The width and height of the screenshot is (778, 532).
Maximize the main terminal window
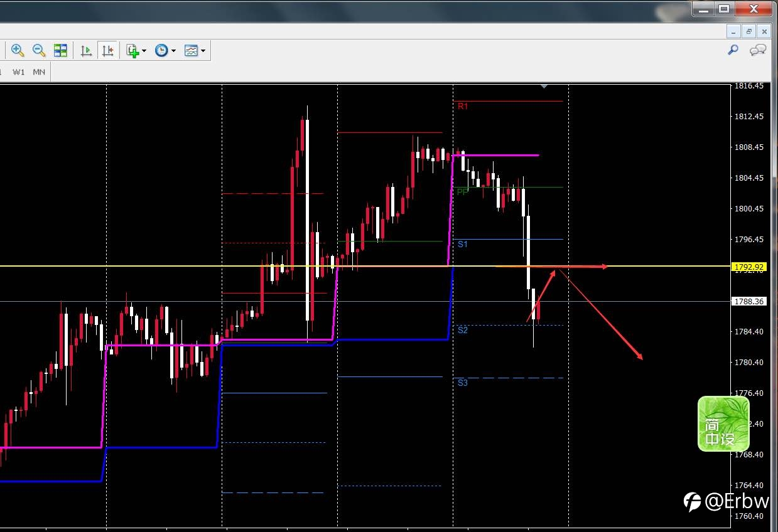coord(724,8)
